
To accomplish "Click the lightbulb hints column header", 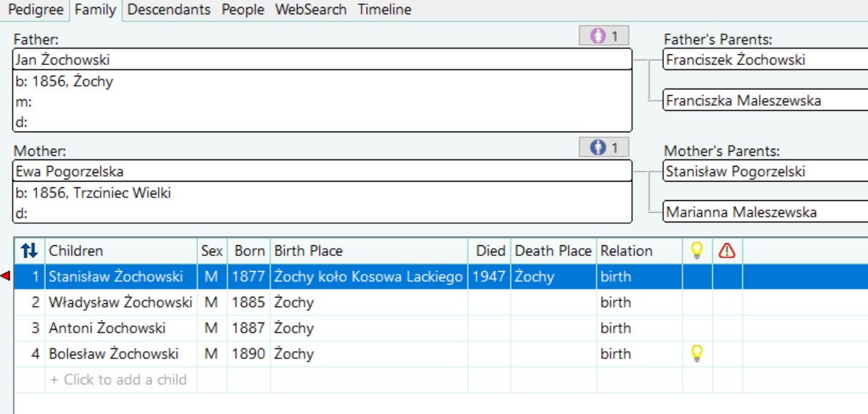I will 697,251.
